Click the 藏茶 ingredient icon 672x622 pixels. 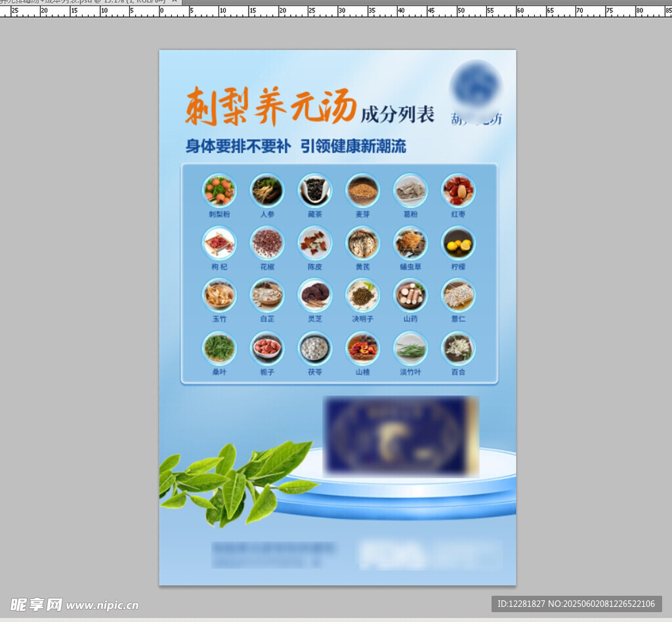point(315,190)
